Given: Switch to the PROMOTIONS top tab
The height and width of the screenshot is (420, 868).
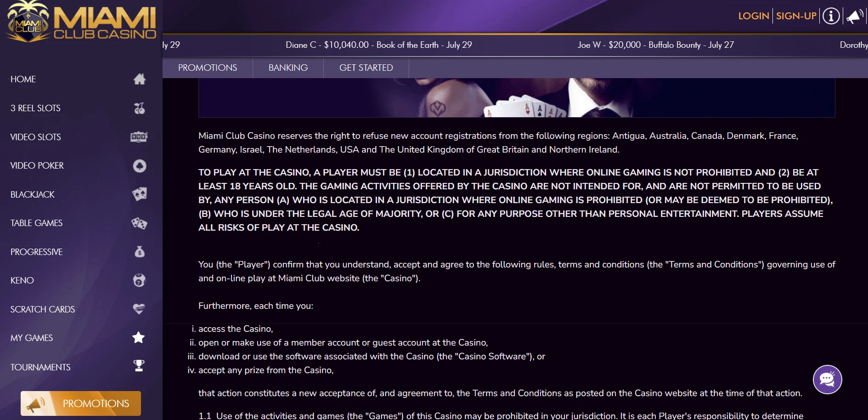Looking at the screenshot, I should tap(208, 68).
